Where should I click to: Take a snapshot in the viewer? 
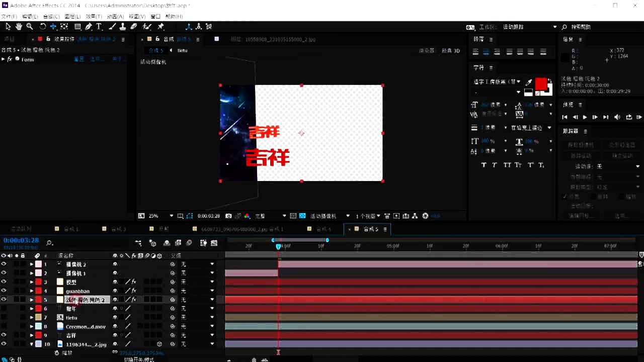[x=228, y=216]
